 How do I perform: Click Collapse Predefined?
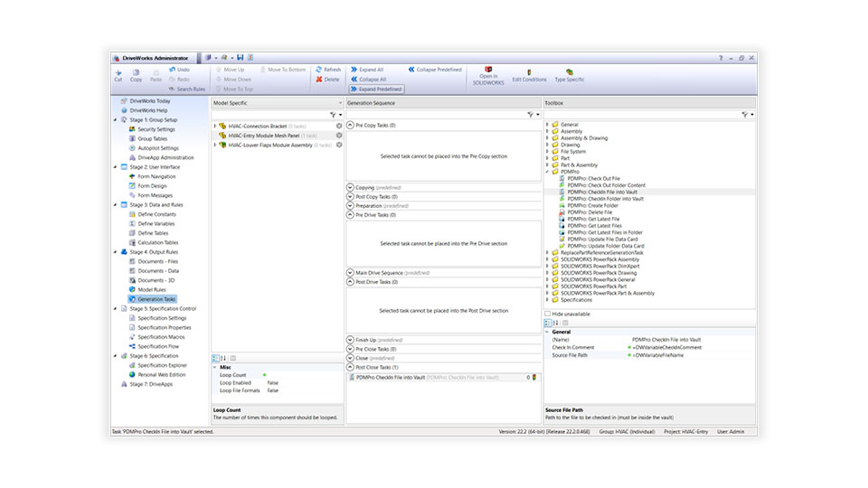[x=435, y=70]
